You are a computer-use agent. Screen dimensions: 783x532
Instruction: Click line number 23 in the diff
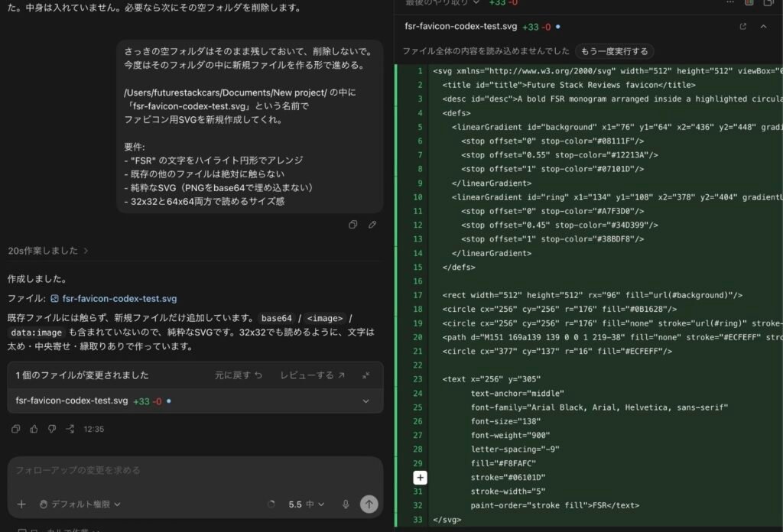tap(417, 379)
